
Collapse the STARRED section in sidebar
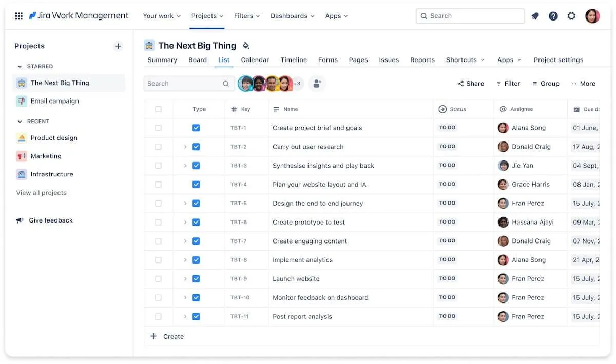click(x=20, y=66)
